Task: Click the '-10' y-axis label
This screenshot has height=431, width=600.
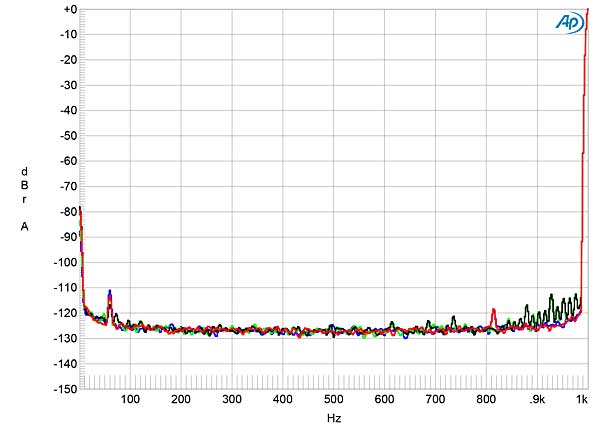Action: click(68, 34)
